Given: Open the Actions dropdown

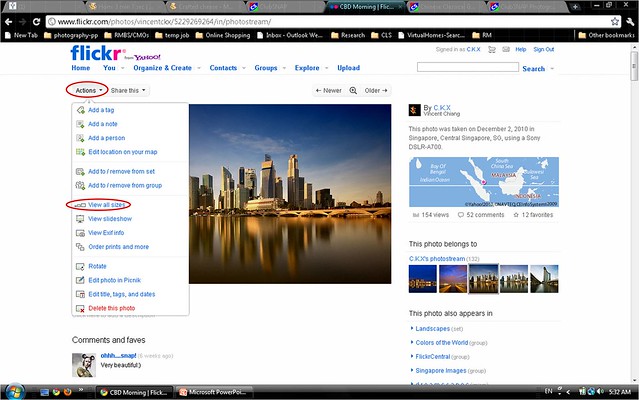Looking at the screenshot, I should pos(88,90).
